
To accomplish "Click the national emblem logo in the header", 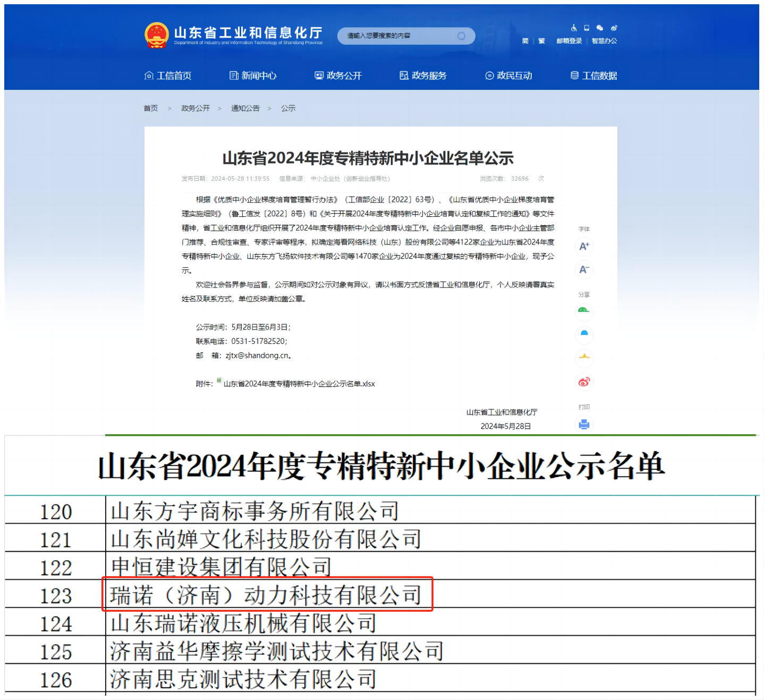I will [x=156, y=35].
